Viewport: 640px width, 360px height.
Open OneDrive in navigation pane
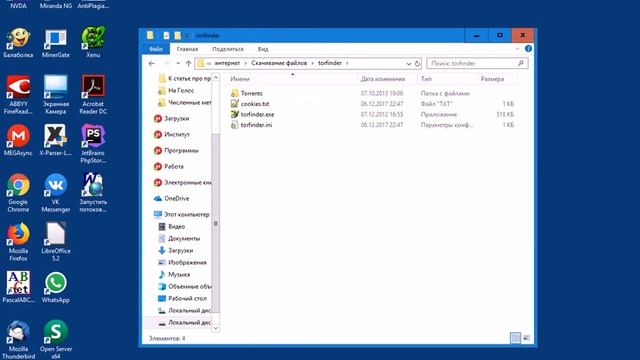(x=172, y=198)
